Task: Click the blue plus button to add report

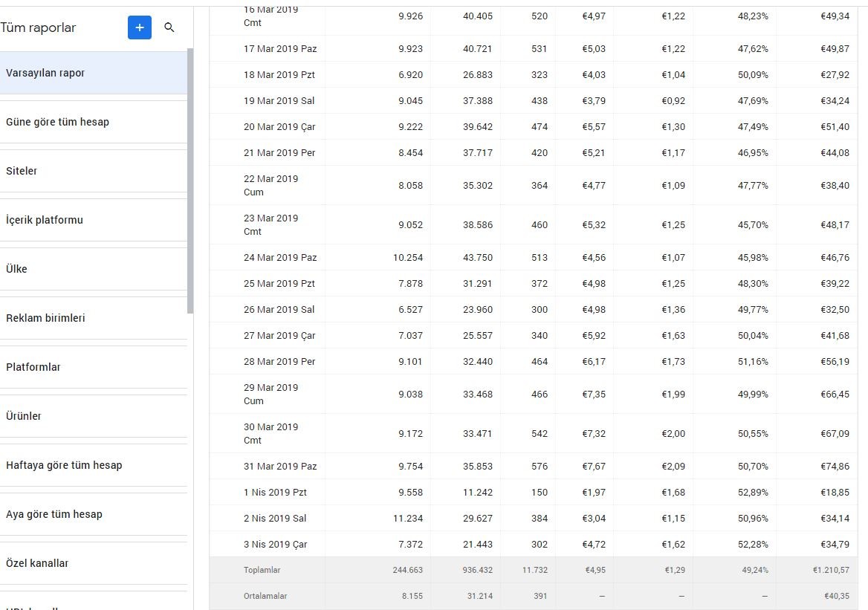Action: tap(140, 27)
